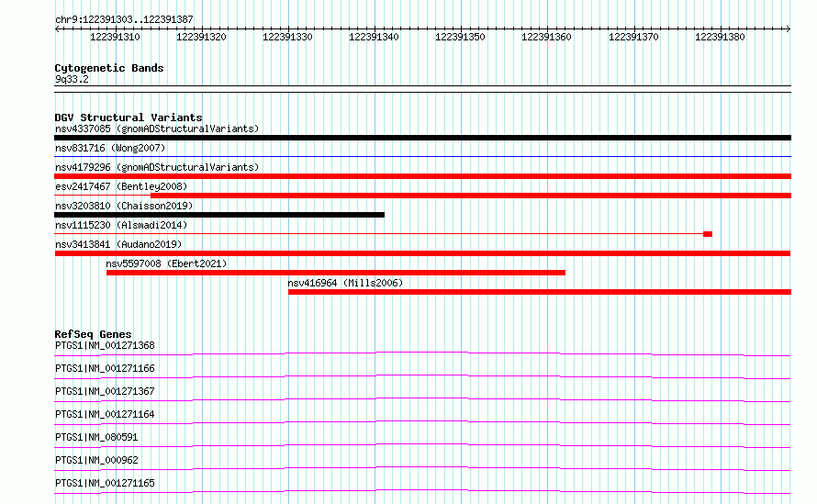Click the thin blue line of nsv831716
This screenshot has width=817, height=504.
click(x=422, y=156)
